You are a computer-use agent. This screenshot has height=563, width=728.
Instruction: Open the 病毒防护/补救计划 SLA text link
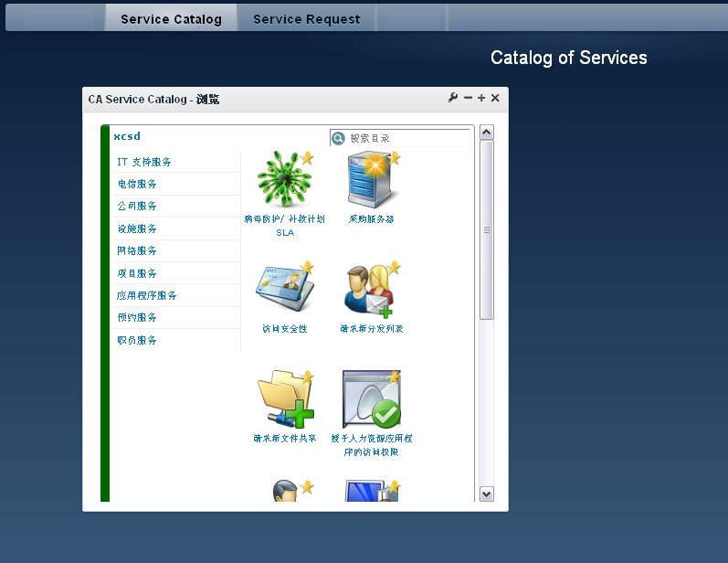(285, 226)
